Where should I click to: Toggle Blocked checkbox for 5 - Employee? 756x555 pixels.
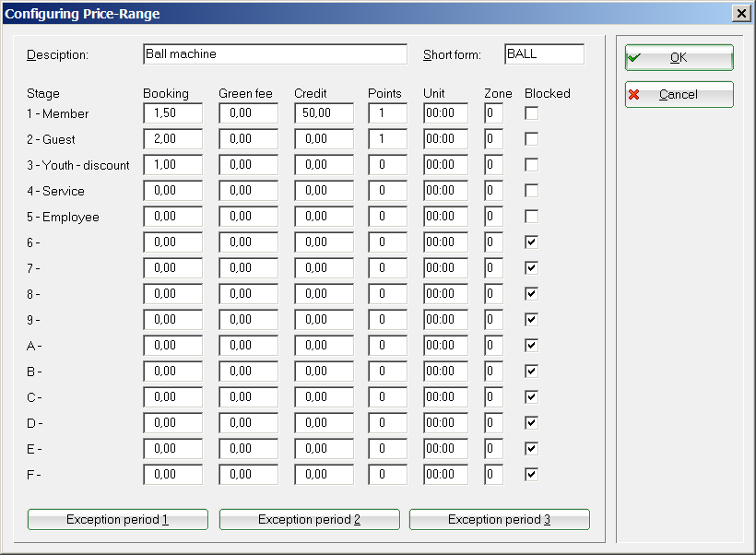click(x=531, y=217)
